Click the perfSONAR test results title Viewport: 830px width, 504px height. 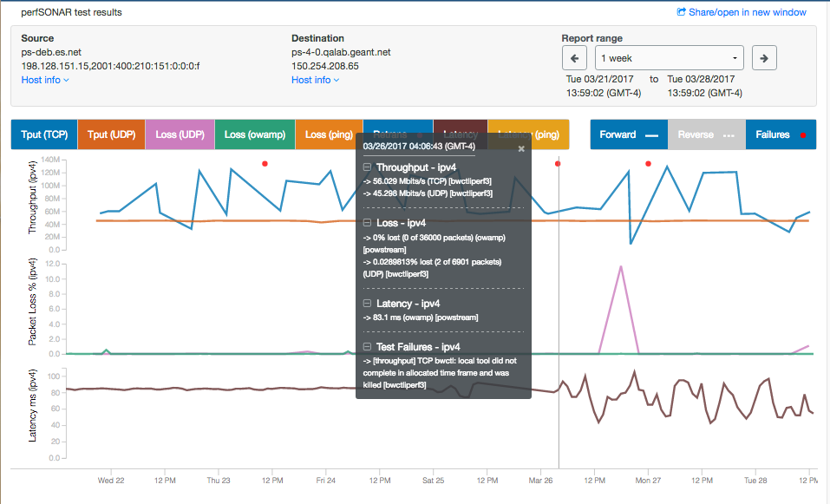71,12
